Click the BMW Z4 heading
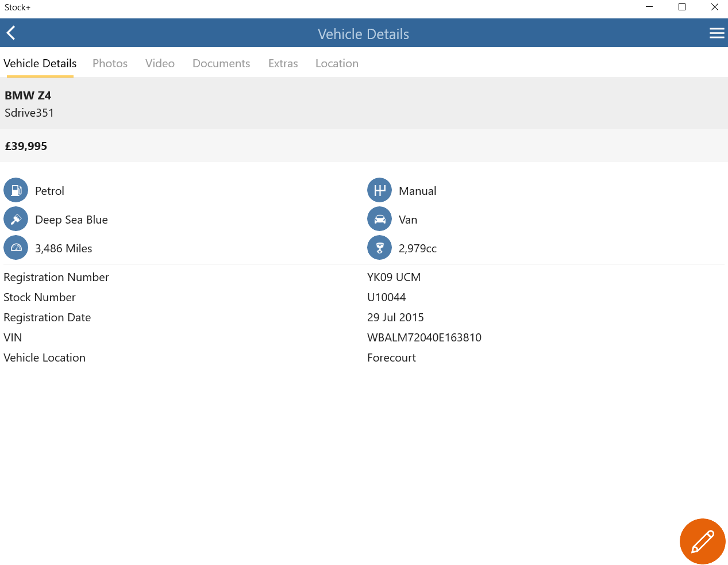The image size is (728, 565). click(x=28, y=95)
